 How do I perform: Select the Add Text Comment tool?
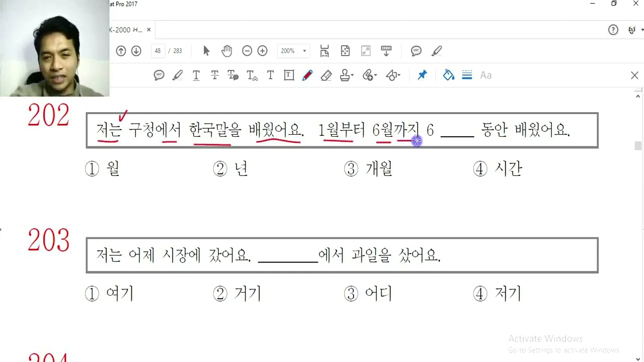(270, 75)
